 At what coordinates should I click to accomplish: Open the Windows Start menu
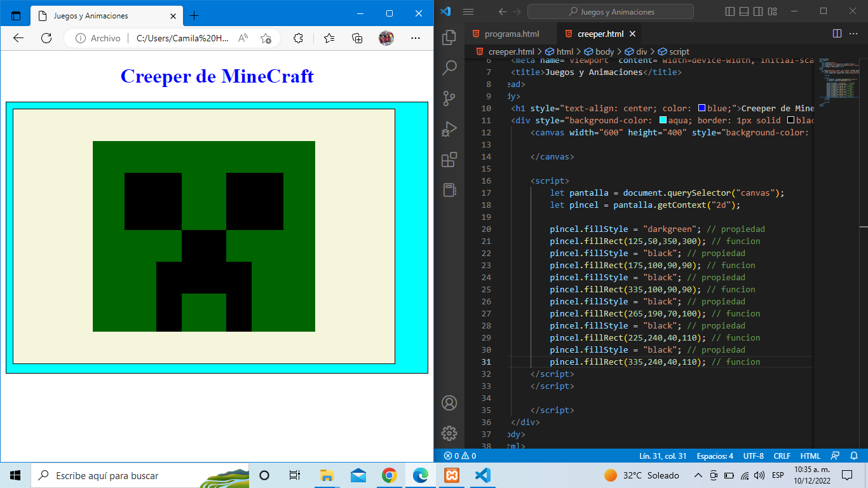point(15,475)
